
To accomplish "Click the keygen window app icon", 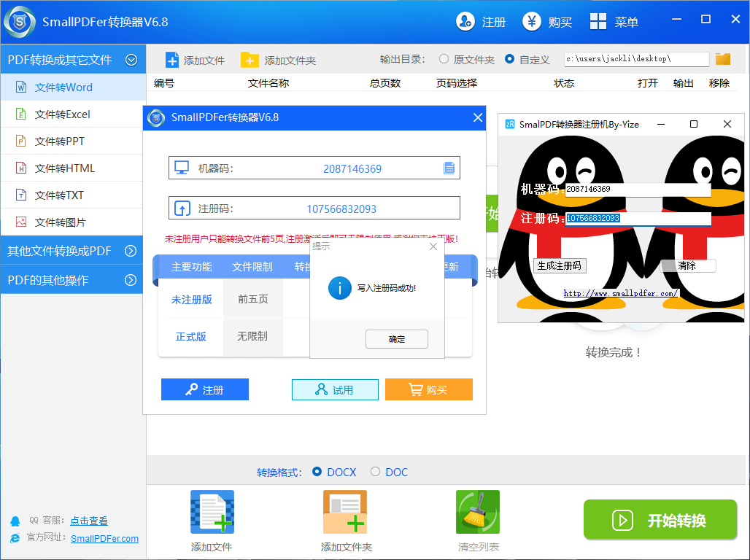I will coord(510,125).
